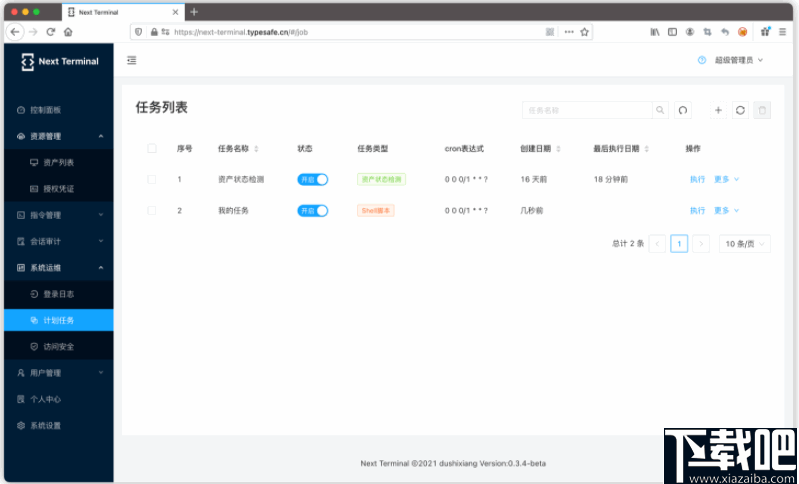Click the search magnifier icon
Image resolution: width=799 pixels, height=484 pixels.
coord(660,110)
